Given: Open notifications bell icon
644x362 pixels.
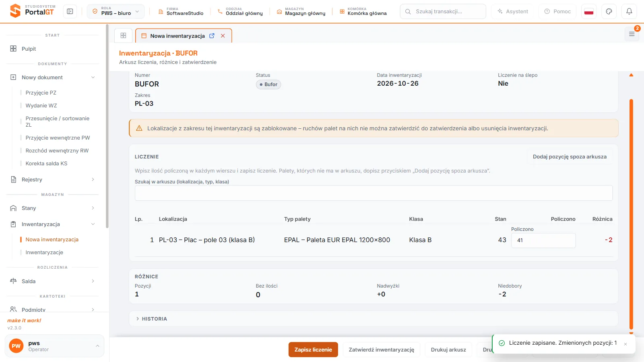Looking at the screenshot, I should [x=629, y=11].
